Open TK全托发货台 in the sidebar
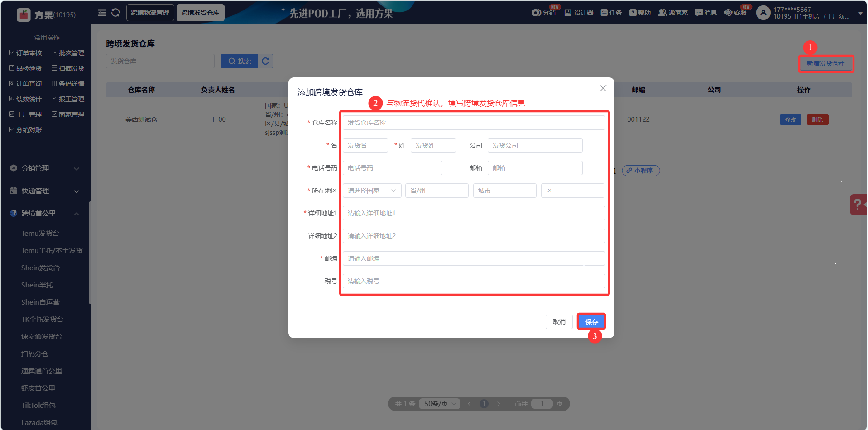 pyautogui.click(x=42, y=320)
